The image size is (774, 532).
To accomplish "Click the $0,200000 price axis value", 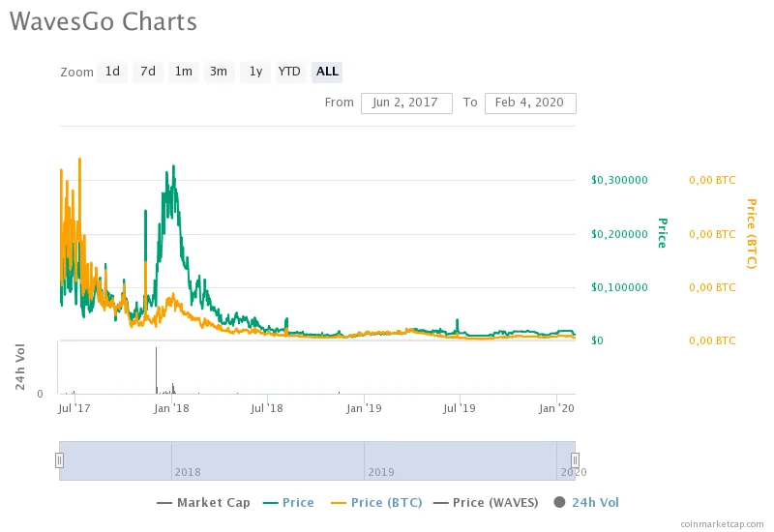I will click(619, 234).
